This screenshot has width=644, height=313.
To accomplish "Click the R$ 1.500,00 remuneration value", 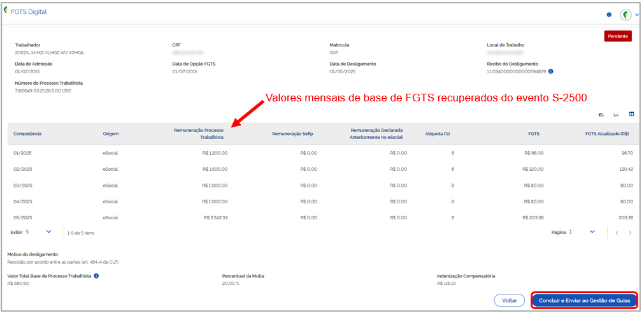I will coord(215,169).
